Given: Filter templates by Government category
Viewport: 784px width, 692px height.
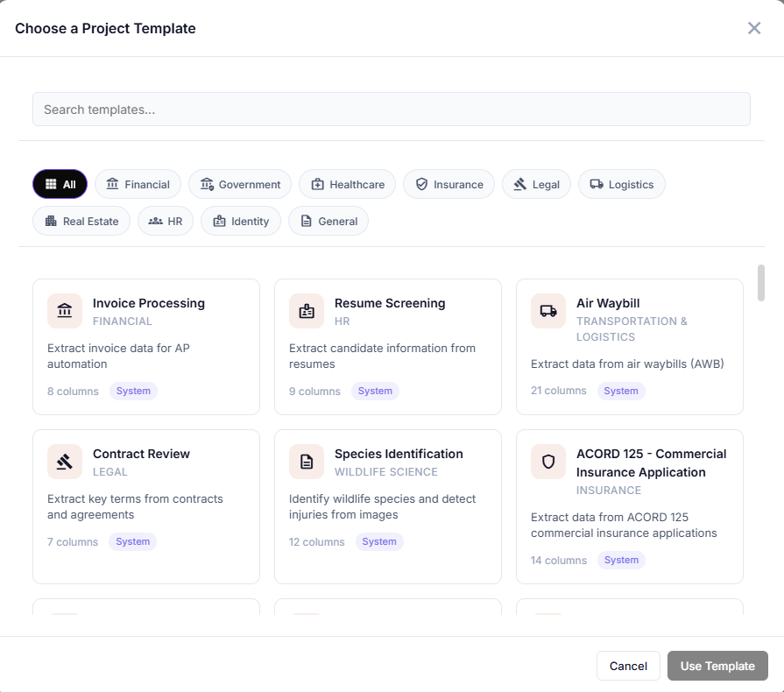Looking at the screenshot, I should (x=240, y=184).
